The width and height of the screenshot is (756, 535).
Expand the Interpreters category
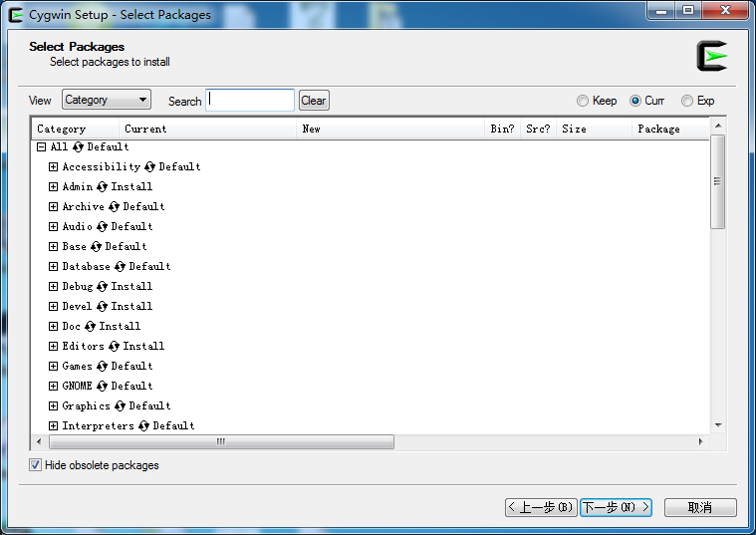[53, 426]
